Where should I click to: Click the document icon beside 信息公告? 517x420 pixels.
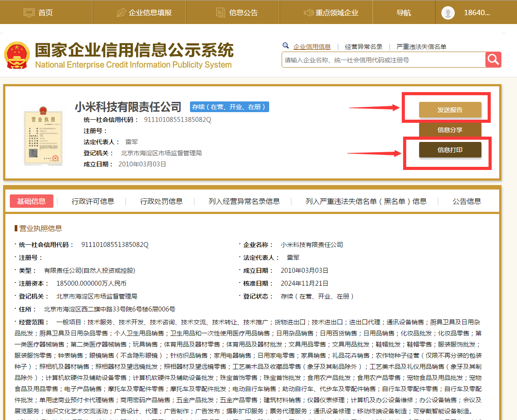(x=220, y=12)
